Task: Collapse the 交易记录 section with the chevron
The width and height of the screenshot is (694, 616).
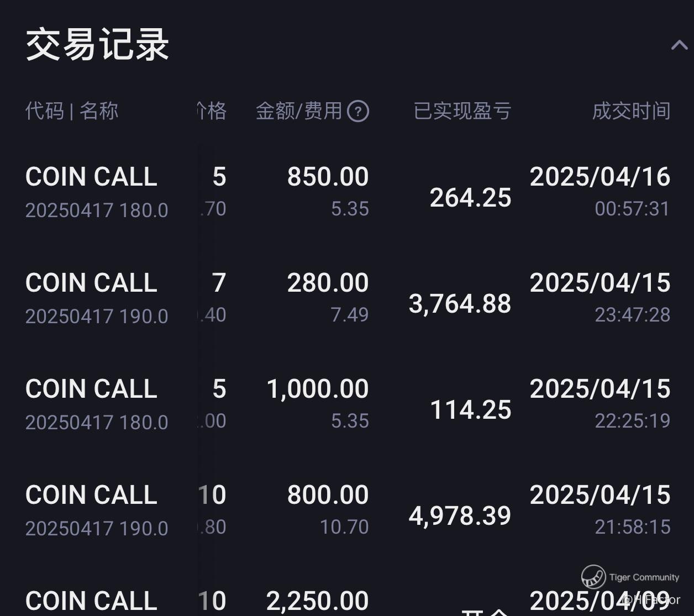Action: coord(679,45)
